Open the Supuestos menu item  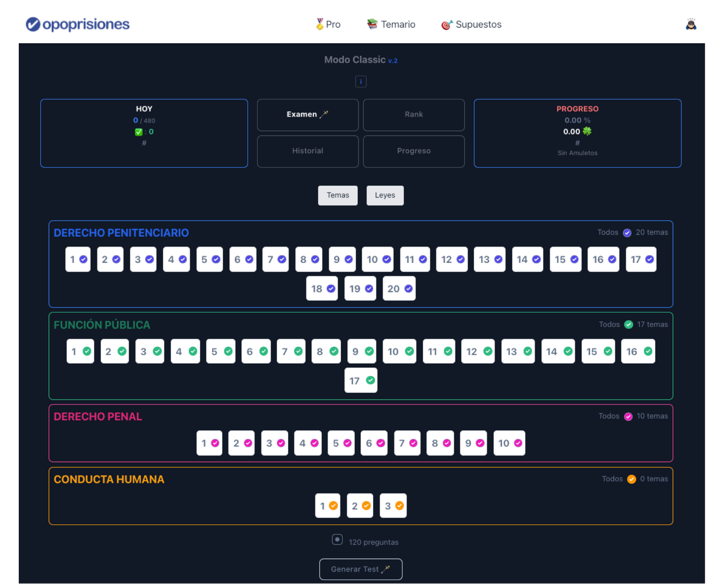[x=471, y=24]
